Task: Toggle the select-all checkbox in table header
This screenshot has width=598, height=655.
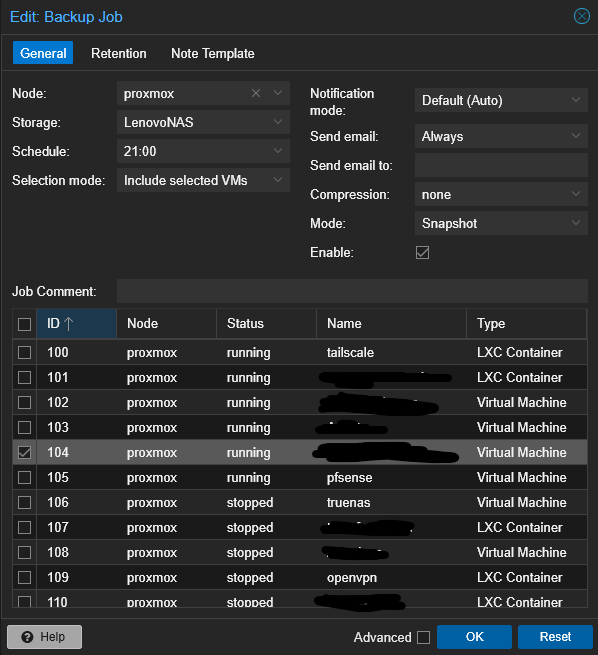Action: 24,324
